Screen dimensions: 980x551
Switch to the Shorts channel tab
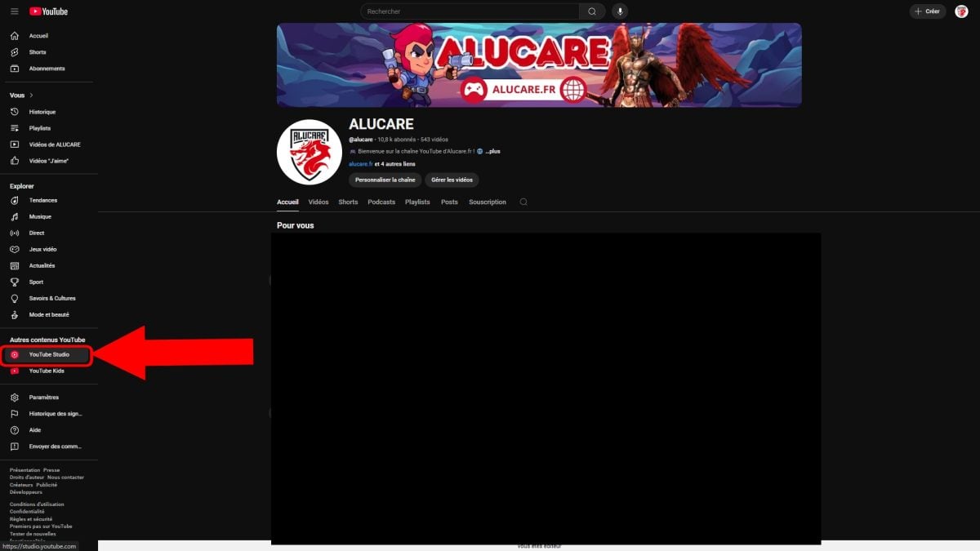(x=348, y=202)
